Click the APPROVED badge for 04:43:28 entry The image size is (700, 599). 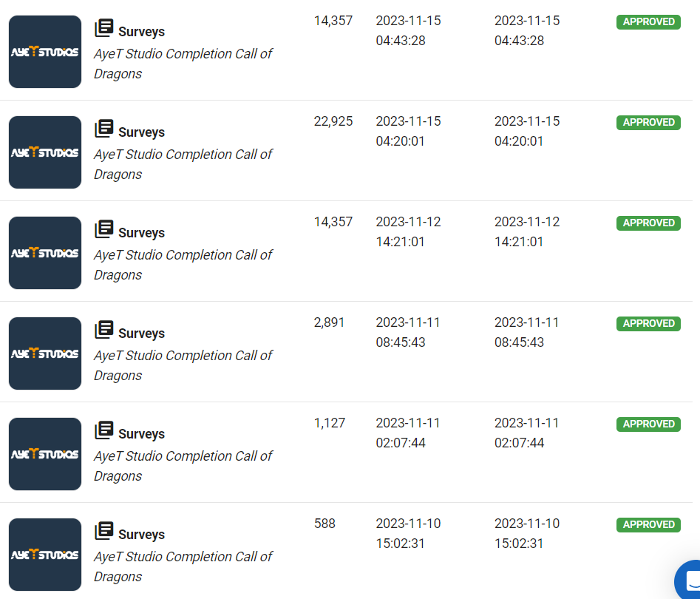(648, 22)
